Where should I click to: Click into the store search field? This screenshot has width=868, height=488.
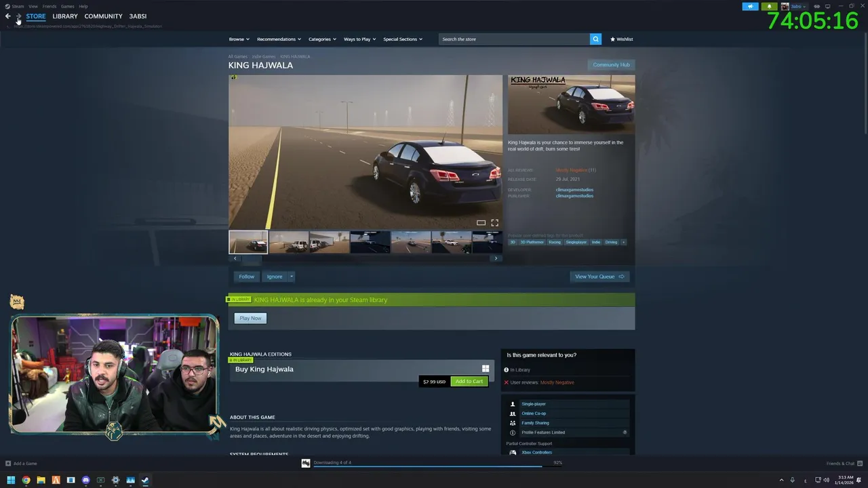(514, 39)
